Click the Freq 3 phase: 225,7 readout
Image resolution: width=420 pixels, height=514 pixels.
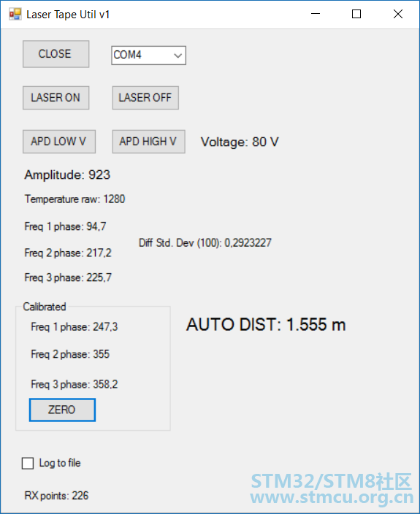pos(68,277)
